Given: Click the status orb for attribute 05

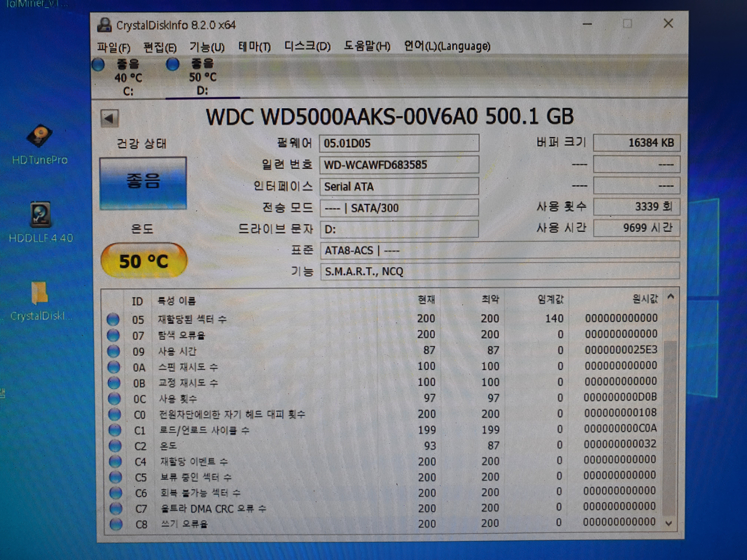Looking at the screenshot, I should (x=113, y=319).
